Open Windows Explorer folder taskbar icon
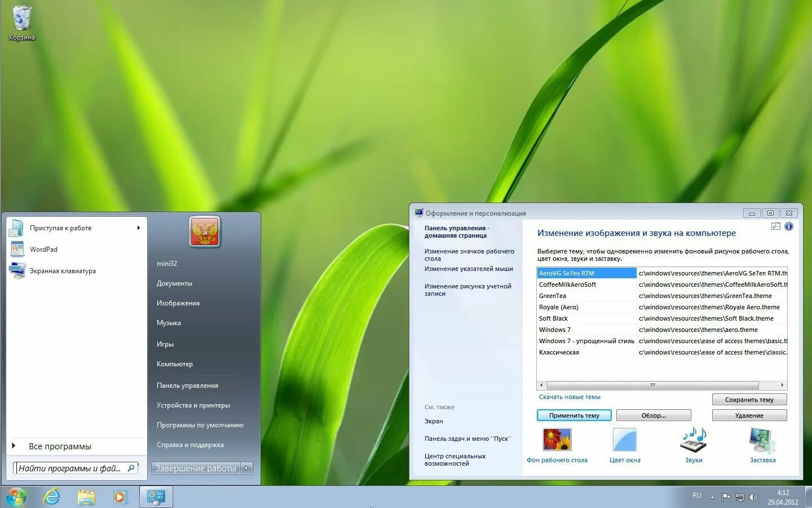The image size is (812, 508). point(86,497)
